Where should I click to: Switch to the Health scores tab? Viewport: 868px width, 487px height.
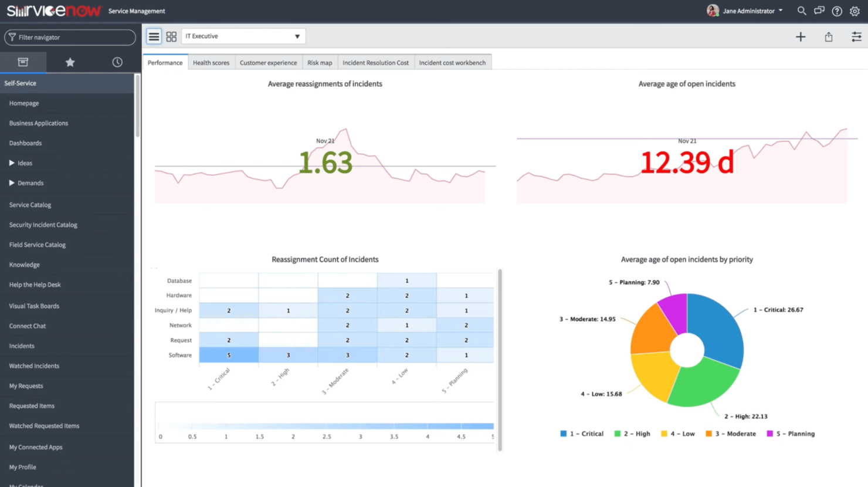(x=211, y=62)
